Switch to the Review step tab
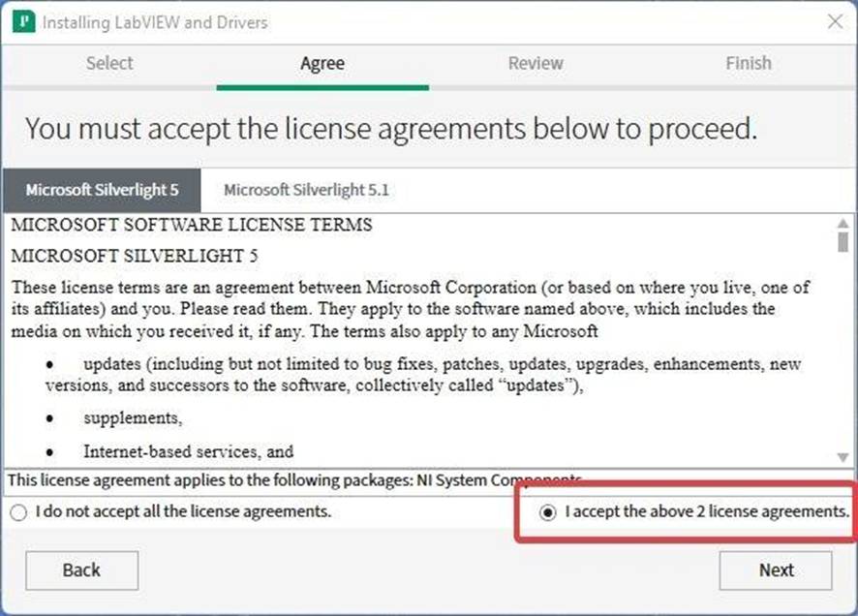858x616 pixels. [536, 63]
